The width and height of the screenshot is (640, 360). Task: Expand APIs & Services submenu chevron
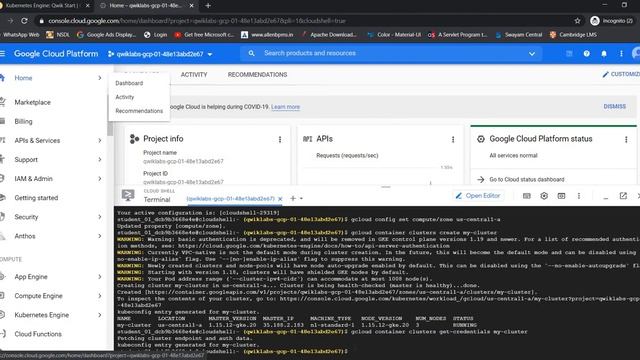click(x=100, y=140)
